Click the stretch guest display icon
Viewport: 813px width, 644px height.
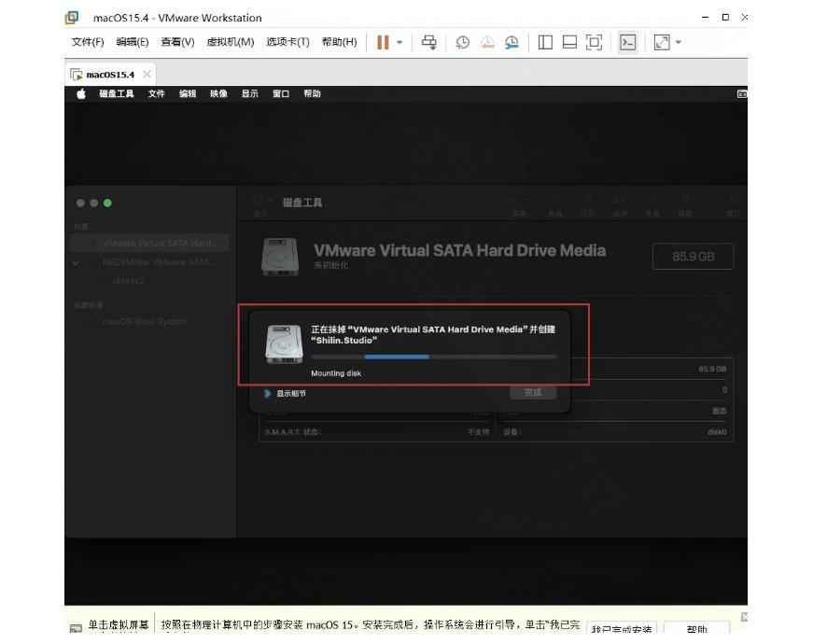[x=662, y=43]
